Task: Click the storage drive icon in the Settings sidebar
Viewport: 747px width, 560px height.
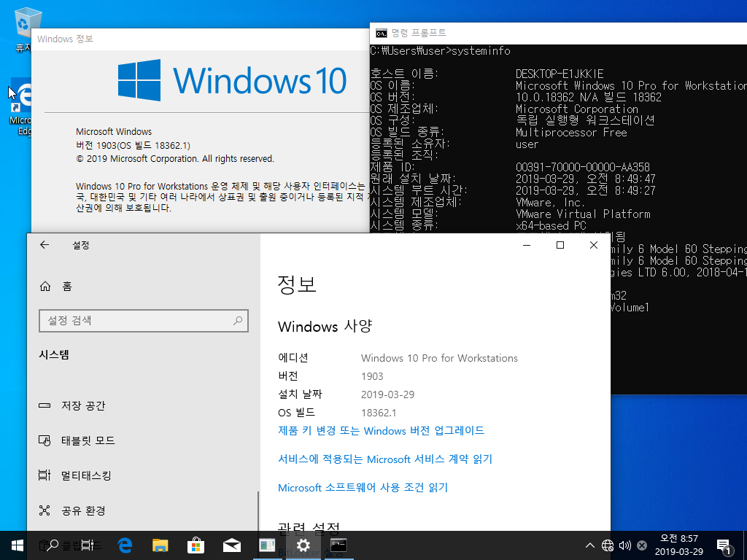Action: [x=44, y=405]
